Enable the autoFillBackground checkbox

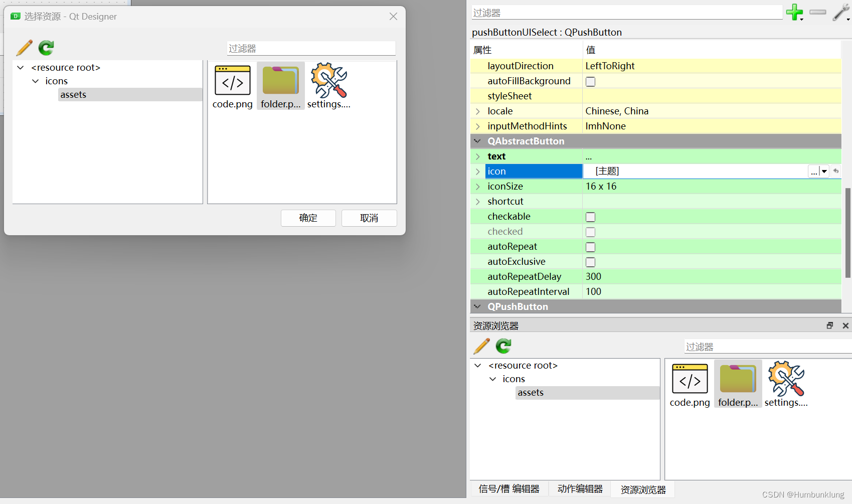click(590, 81)
